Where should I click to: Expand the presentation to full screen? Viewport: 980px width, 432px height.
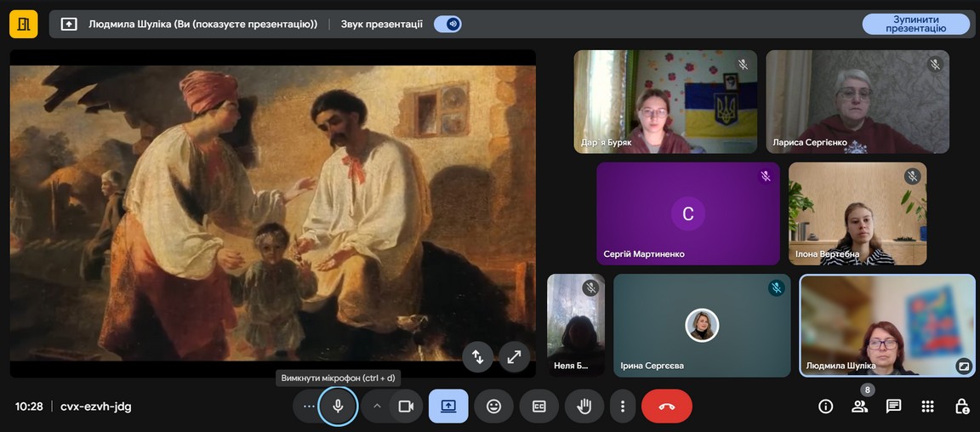pyautogui.click(x=514, y=357)
